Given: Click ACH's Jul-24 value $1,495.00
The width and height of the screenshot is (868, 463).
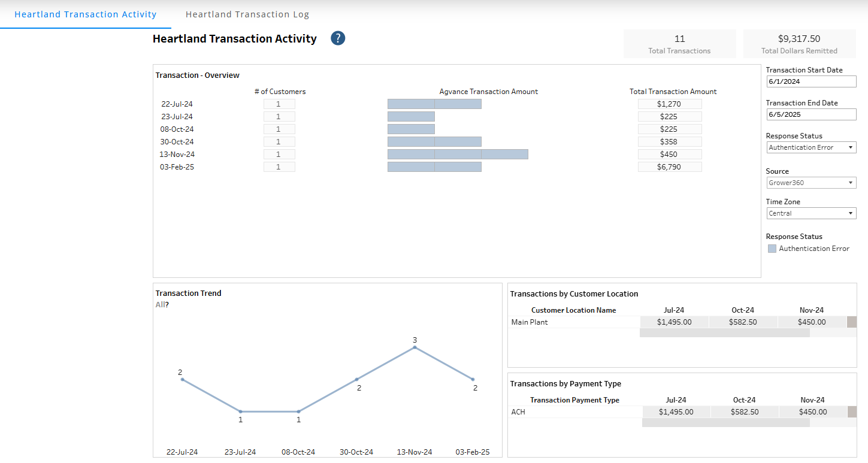Looking at the screenshot, I should pos(676,412).
